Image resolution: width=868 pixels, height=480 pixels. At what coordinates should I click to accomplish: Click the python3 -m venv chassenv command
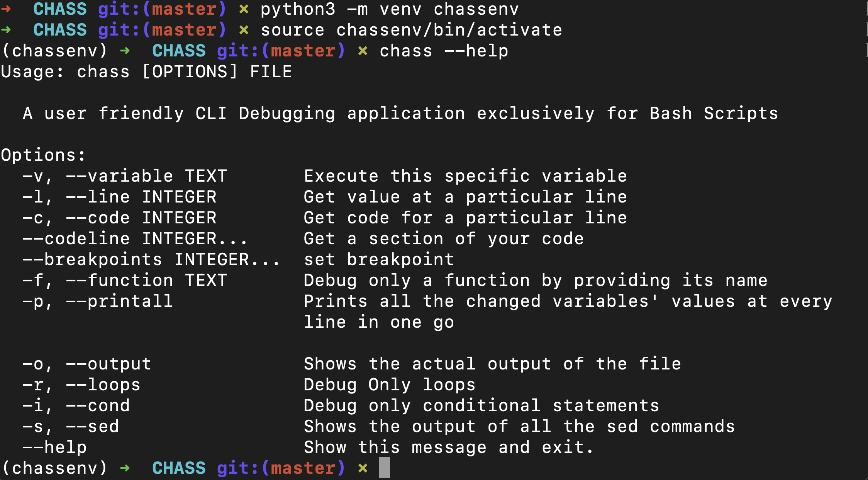coord(390,9)
